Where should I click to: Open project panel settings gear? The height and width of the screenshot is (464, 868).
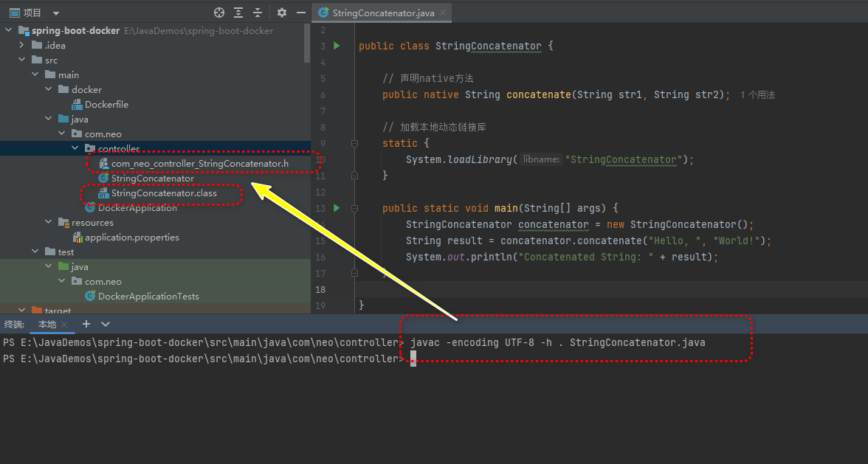tap(282, 12)
